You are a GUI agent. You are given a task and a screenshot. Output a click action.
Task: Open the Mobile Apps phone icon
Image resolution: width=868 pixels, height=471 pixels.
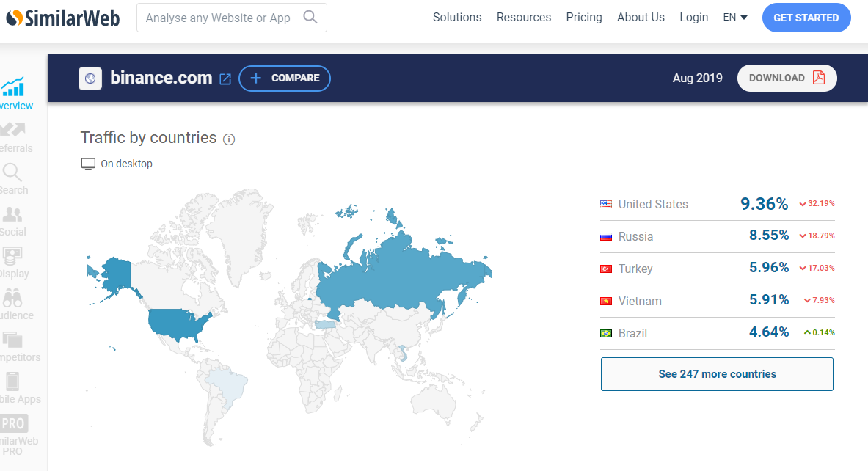pyautogui.click(x=12, y=381)
